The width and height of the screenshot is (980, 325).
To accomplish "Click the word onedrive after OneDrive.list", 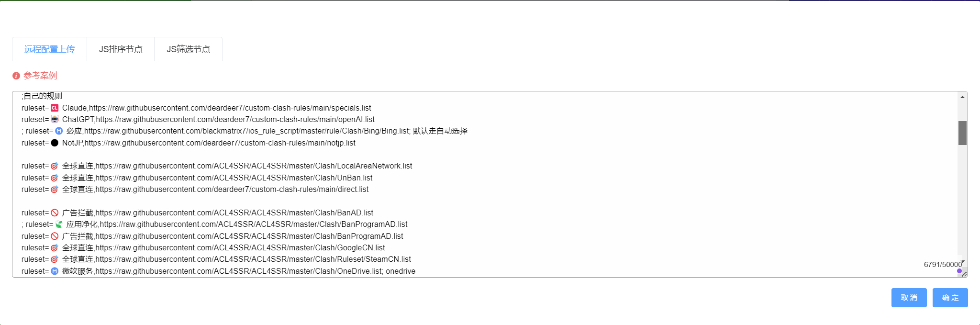I will pyautogui.click(x=401, y=271).
